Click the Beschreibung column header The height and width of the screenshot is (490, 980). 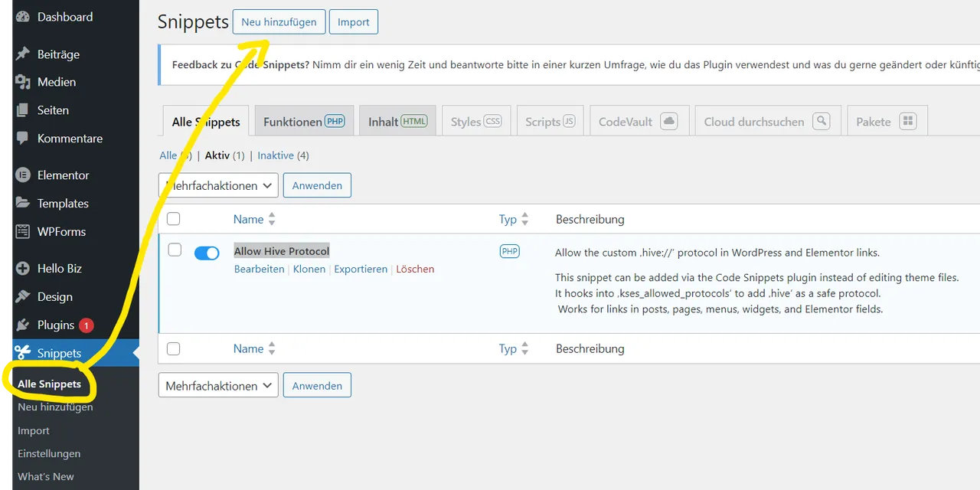click(590, 219)
